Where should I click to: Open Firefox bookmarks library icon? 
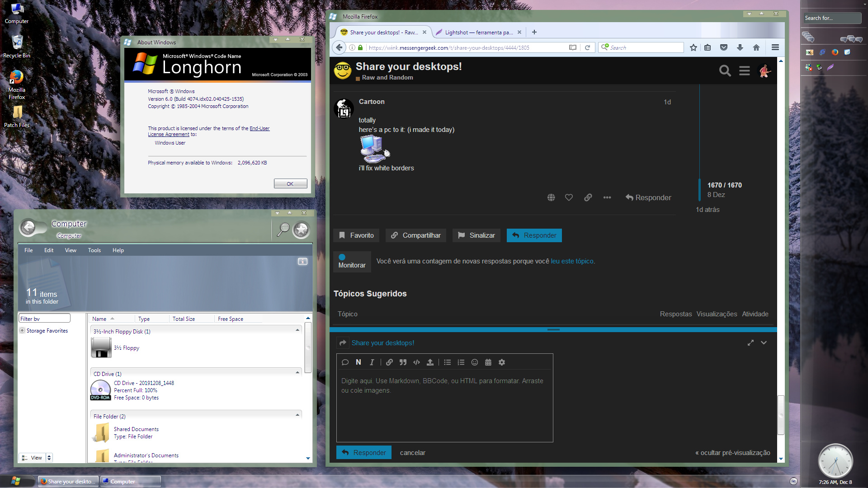(x=708, y=47)
